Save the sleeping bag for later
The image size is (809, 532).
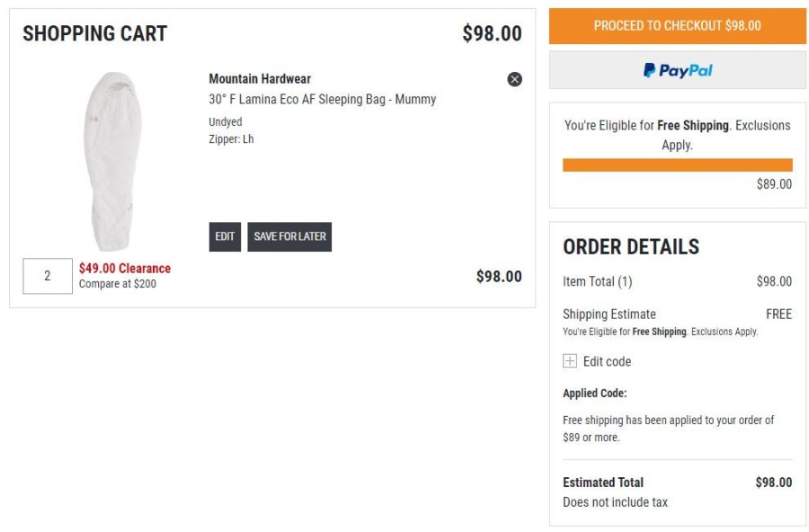[x=289, y=237]
